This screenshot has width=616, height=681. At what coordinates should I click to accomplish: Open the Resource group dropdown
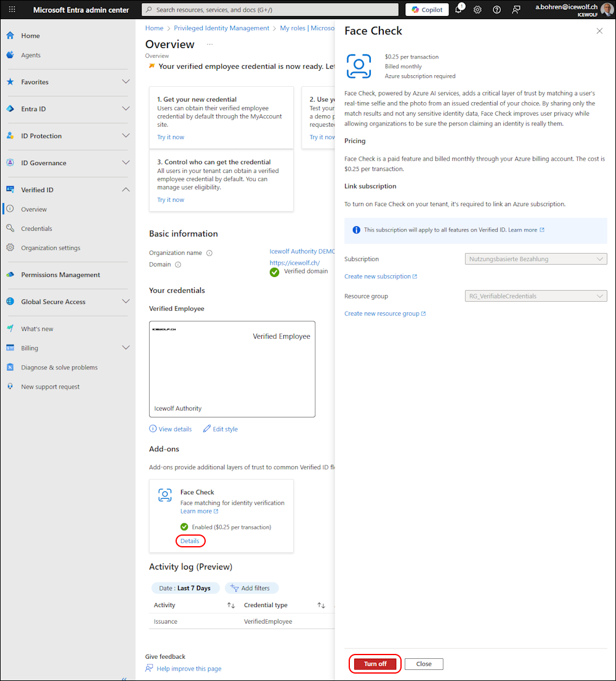click(x=536, y=296)
